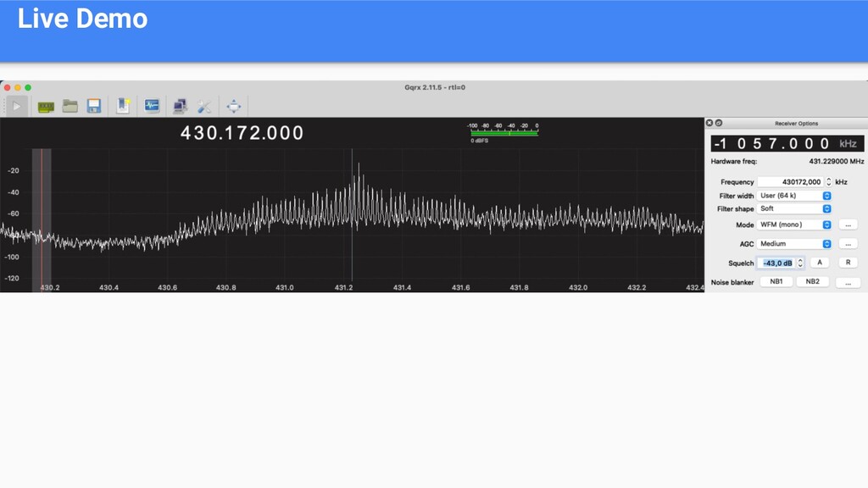Click the Frequency input field
This screenshot has width=868, height=488.
(x=790, y=181)
